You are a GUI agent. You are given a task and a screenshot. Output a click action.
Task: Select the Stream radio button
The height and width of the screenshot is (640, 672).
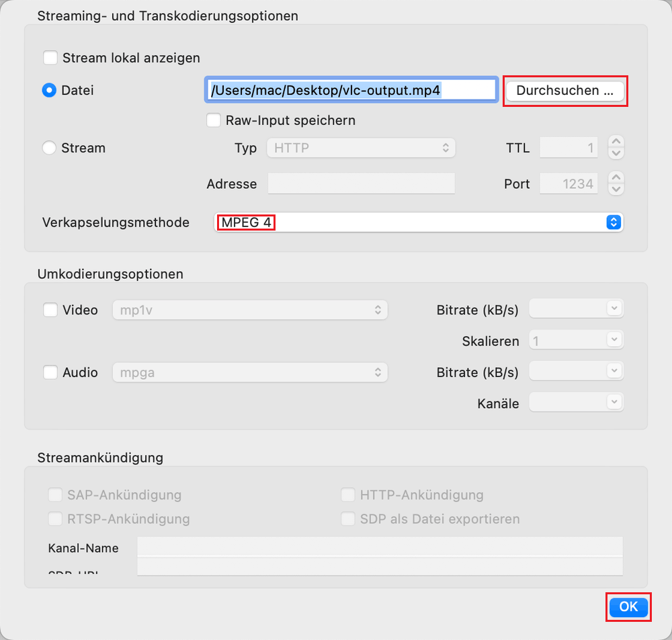(50, 148)
